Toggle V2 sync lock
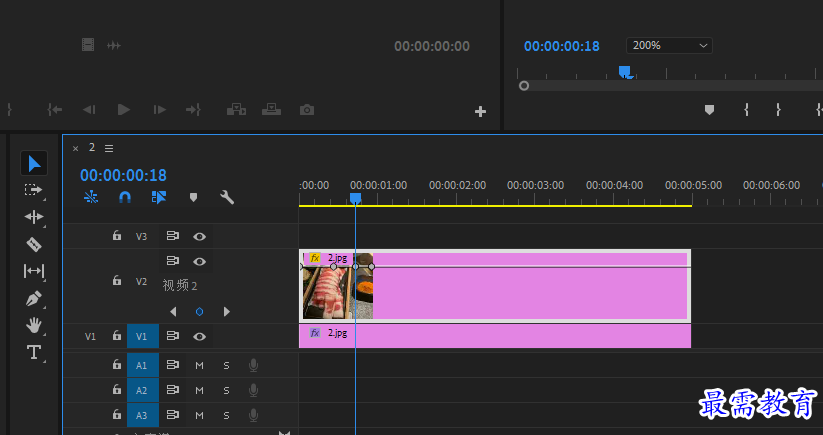This screenshot has height=435, width=823. [x=173, y=261]
